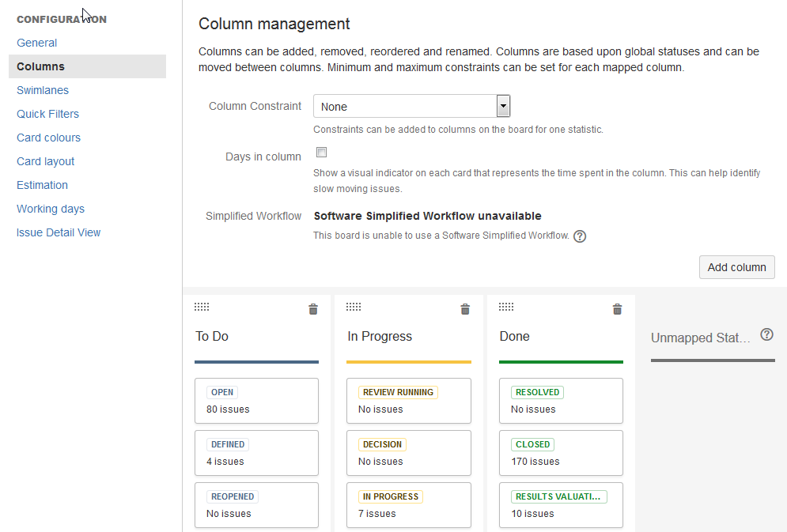The width and height of the screenshot is (787, 532).
Task: Go to Quick Filters settings
Action: 47,114
